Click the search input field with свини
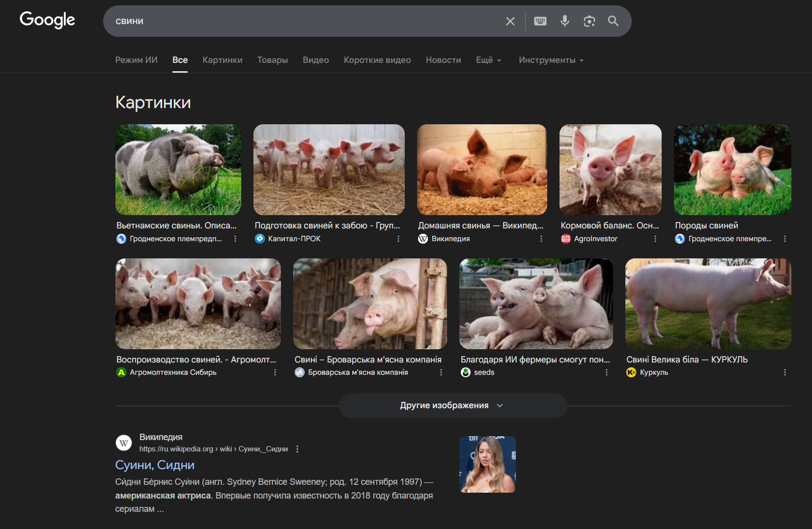The image size is (812, 529). [x=305, y=21]
